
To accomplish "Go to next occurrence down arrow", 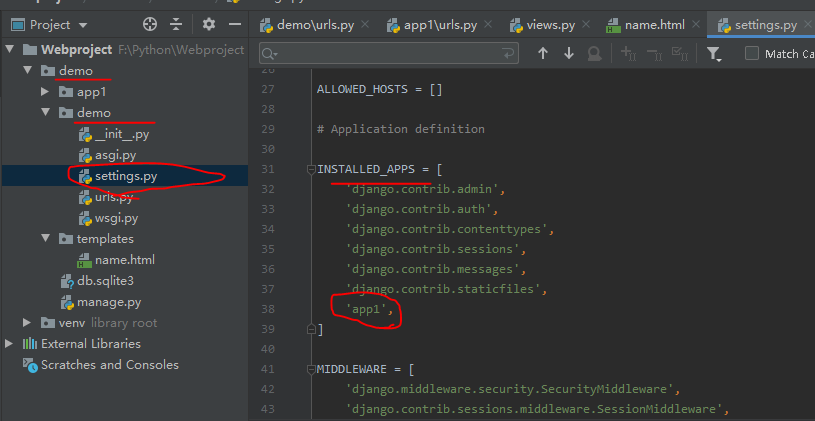I will tap(569, 53).
